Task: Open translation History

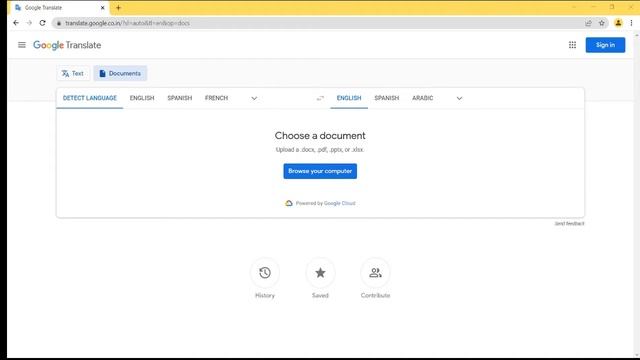Action: tap(265, 278)
